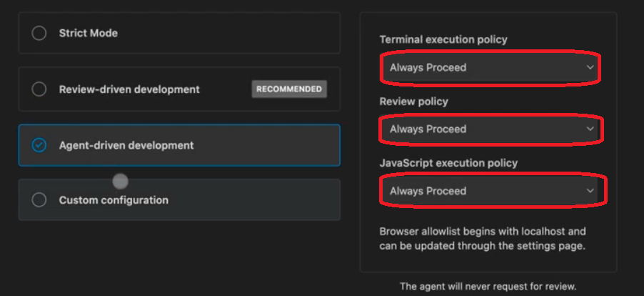644x296 pixels.
Task: Open the Review policy dropdown
Action: pyautogui.click(x=489, y=129)
